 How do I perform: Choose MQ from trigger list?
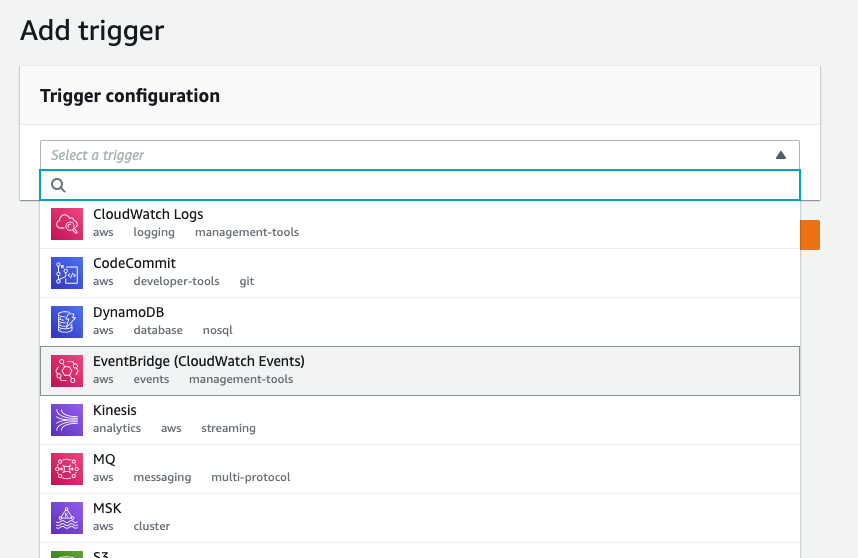(420, 469)
